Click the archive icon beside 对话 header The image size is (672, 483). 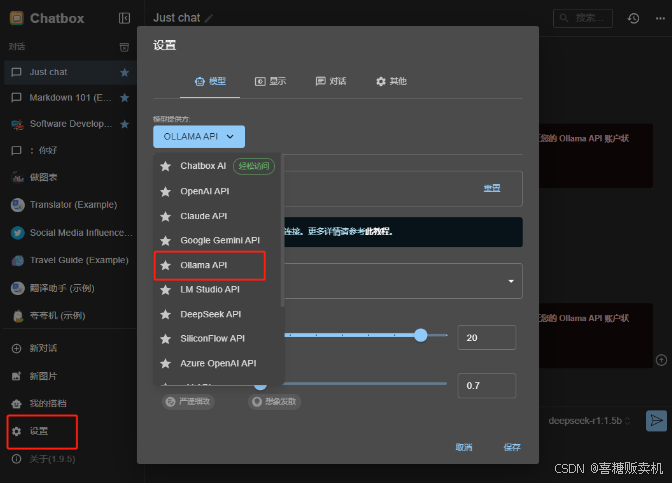(124, 47)
